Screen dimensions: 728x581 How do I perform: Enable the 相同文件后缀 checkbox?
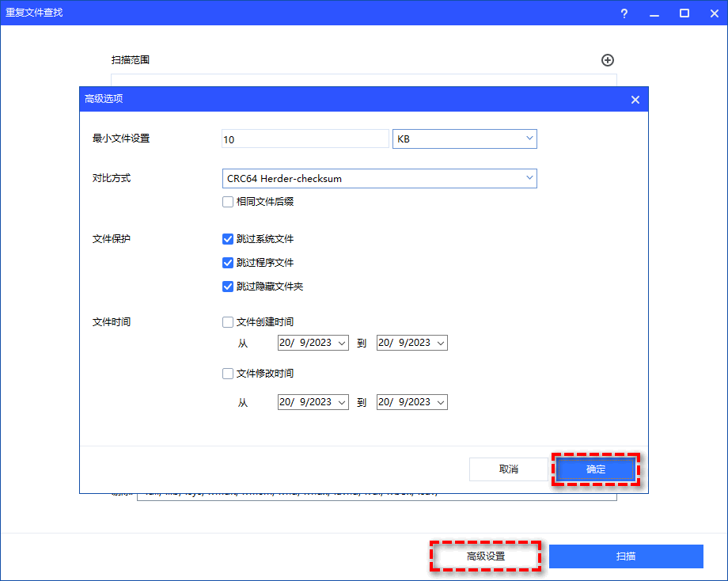pos(229,202)
